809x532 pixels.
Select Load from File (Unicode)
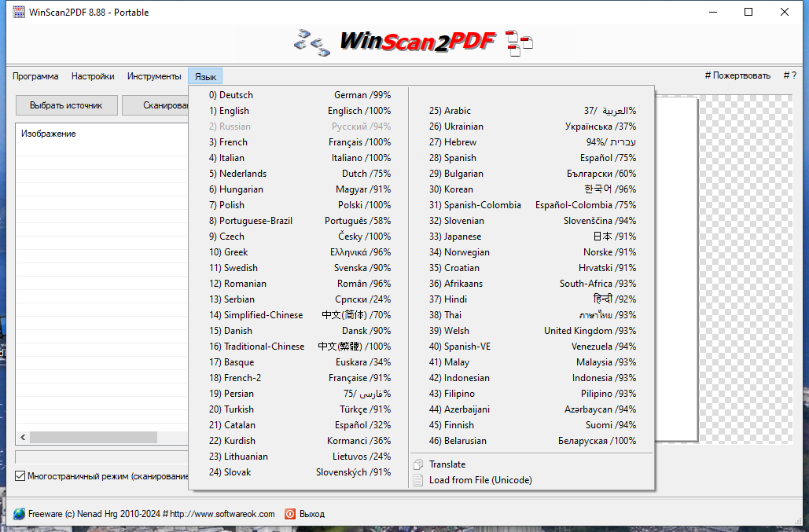pos(532,480)
